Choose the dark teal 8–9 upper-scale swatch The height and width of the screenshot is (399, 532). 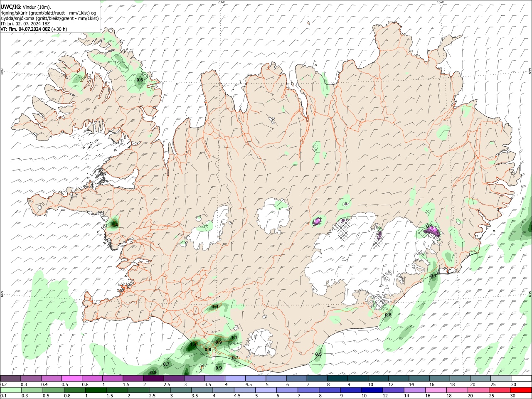click(337, 379)
